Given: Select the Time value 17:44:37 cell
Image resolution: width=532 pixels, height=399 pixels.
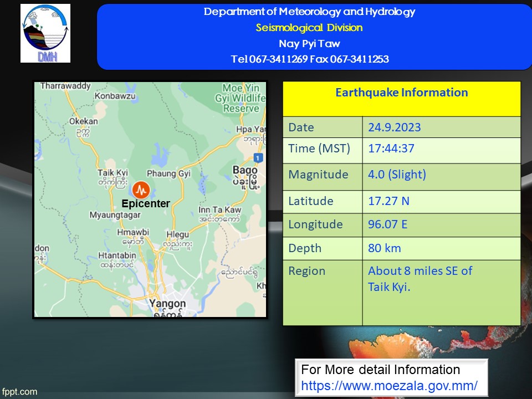Looking at the screenshot, I should tap(391, 149).
